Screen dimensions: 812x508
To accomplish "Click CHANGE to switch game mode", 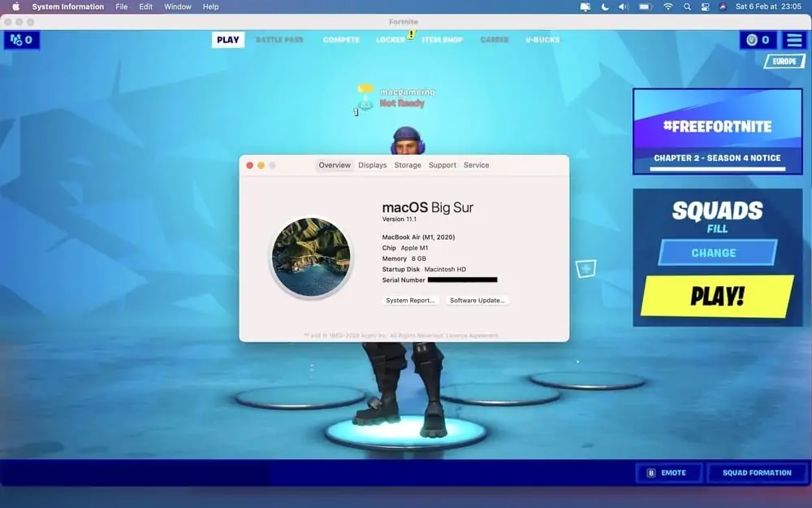I will tap(717, 253).
